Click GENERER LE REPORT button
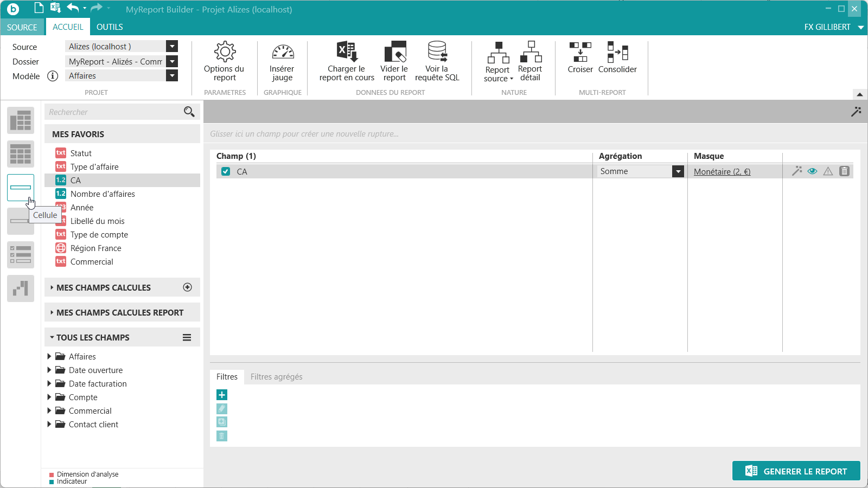 tap(796, 471)
